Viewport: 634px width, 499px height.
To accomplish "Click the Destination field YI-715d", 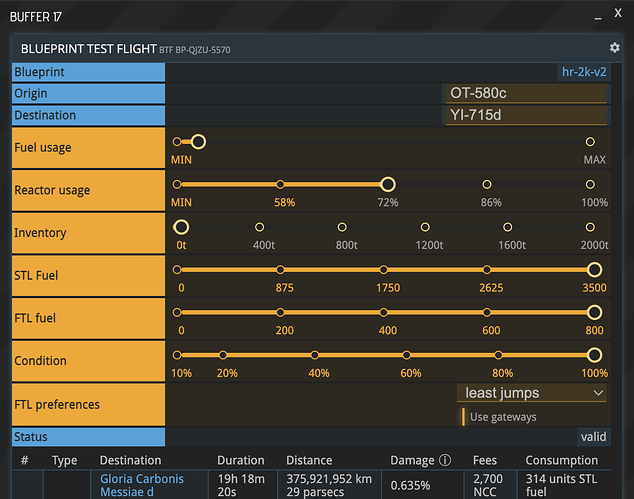I will 526,115.
